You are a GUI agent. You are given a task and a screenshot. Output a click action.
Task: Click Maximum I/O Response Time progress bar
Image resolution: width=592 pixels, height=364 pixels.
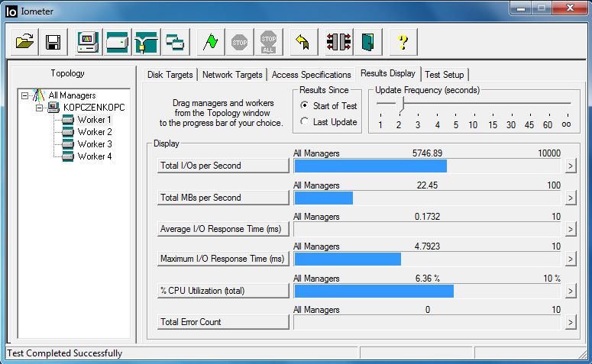click(x=428, y=259)
